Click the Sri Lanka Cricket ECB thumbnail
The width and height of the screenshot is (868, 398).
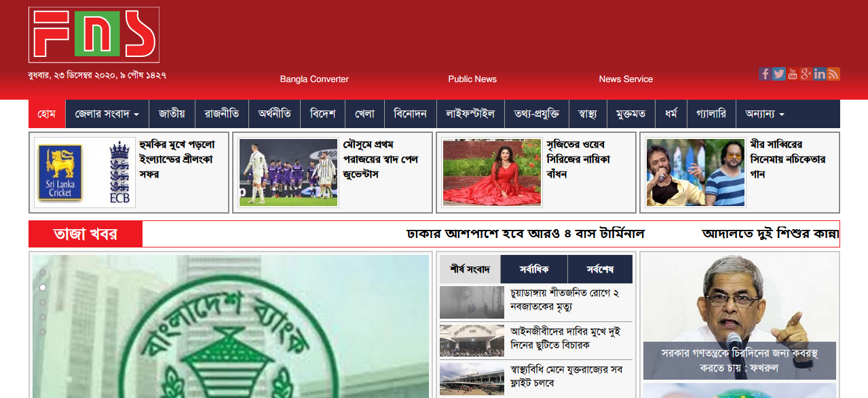pos(85,173)
